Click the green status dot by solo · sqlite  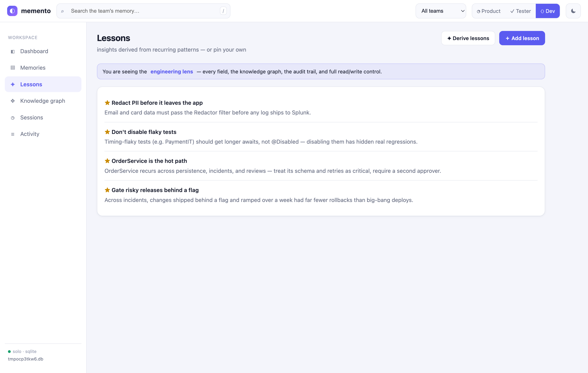pyautogui.click(x=9, y=352)
